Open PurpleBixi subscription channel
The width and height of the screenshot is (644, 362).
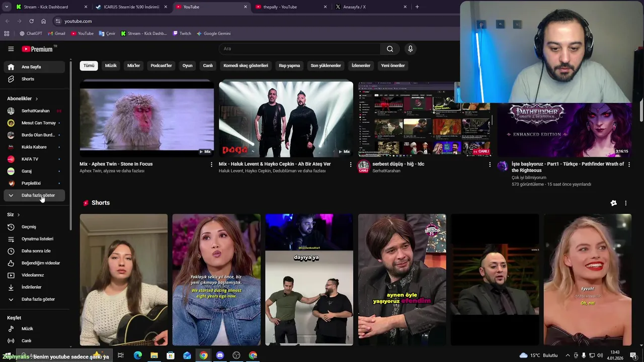[34, 183]
